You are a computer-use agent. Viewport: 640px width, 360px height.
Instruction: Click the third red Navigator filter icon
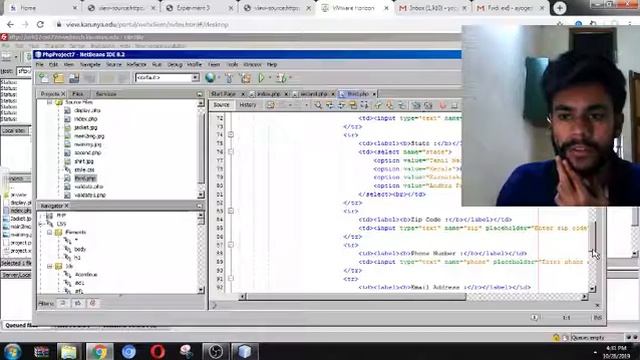point(93,303)
